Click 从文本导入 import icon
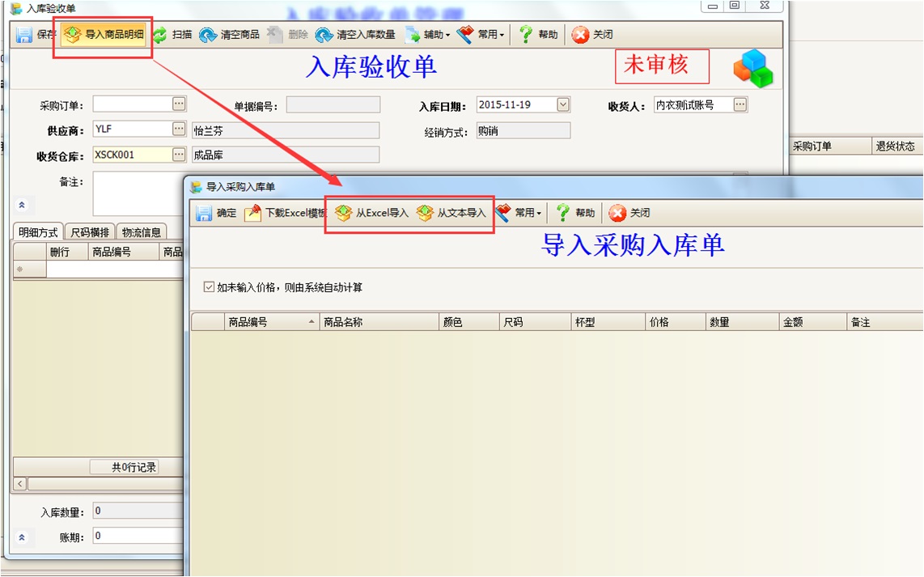This screenshot has height=577, width=924. [425, 213]
